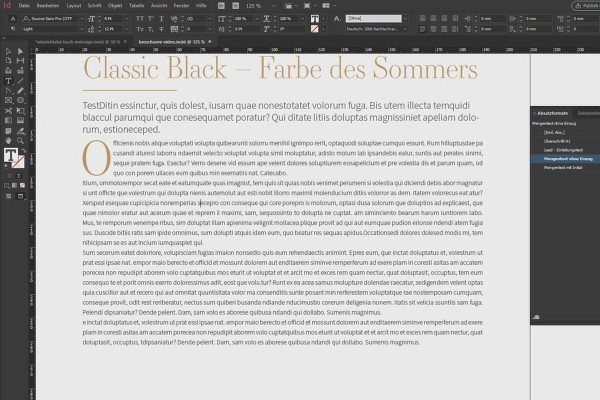Align paragraph left in control bar

click(422, 18)
